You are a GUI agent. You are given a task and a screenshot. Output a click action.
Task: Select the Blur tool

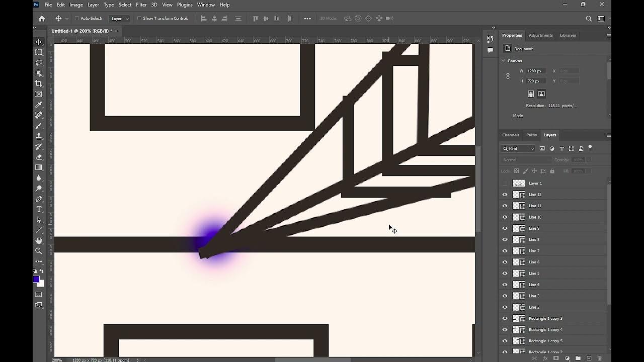[x=39, y=178]
